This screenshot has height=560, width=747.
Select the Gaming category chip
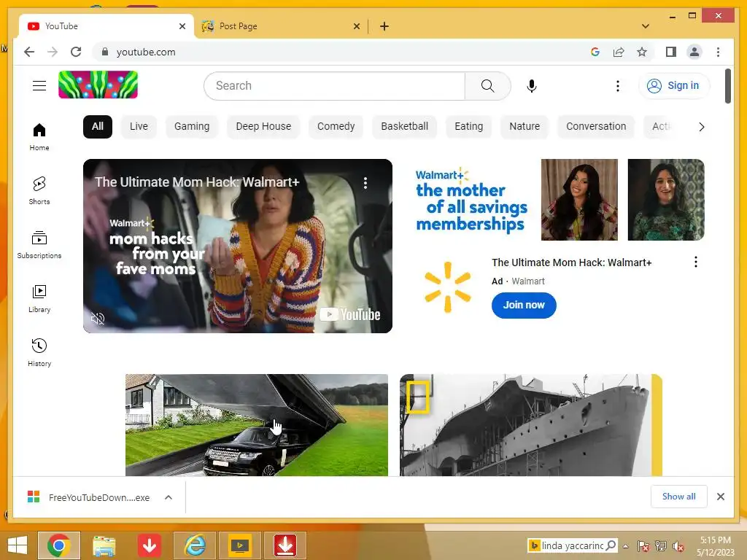[x=192, y=127]
